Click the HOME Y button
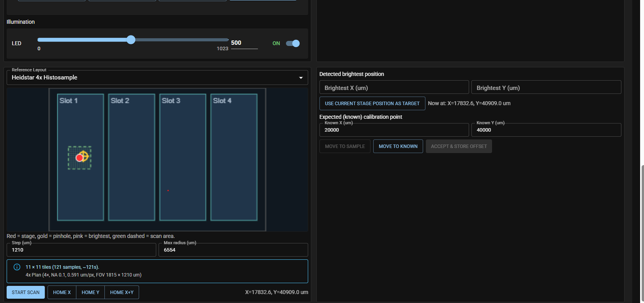The height and width of the screenshot is (303, 644). pyautogui.click(x=90, y=292)
